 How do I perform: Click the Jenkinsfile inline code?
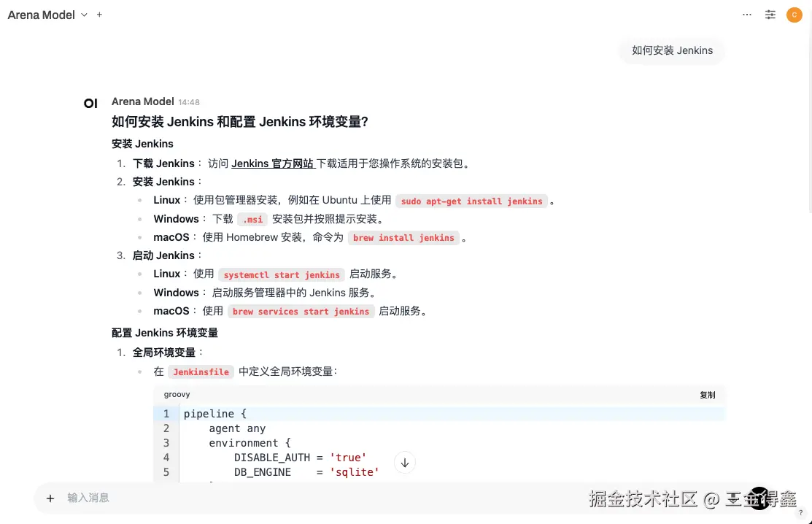pyautogui.click(x=201, y=371)
